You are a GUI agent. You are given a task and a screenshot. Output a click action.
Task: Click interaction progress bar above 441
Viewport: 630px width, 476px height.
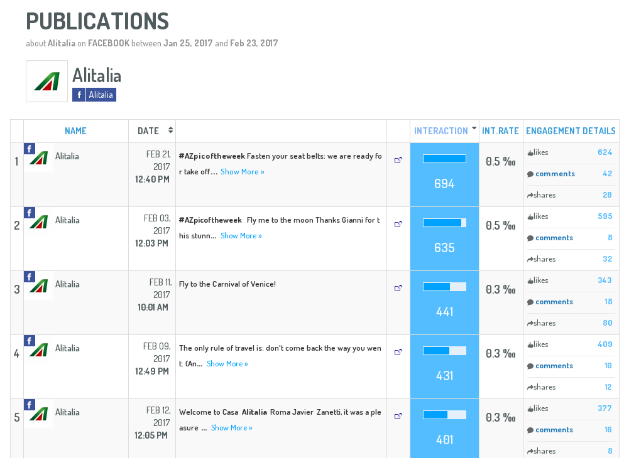[444, 286]
